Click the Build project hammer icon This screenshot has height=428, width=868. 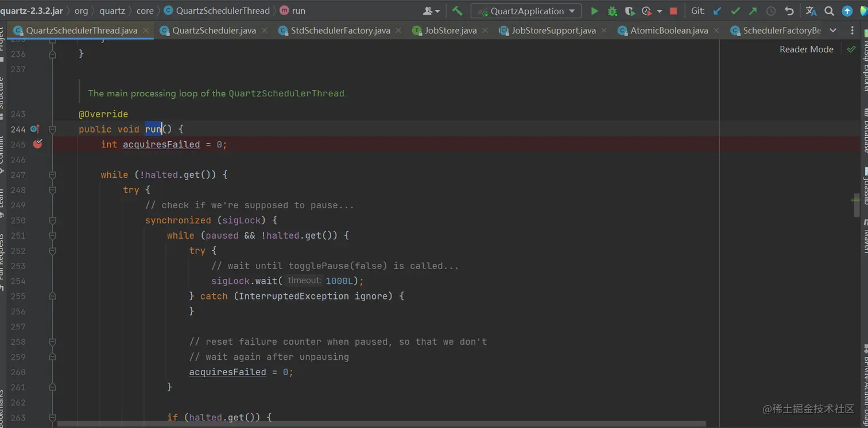pos(457,11)
